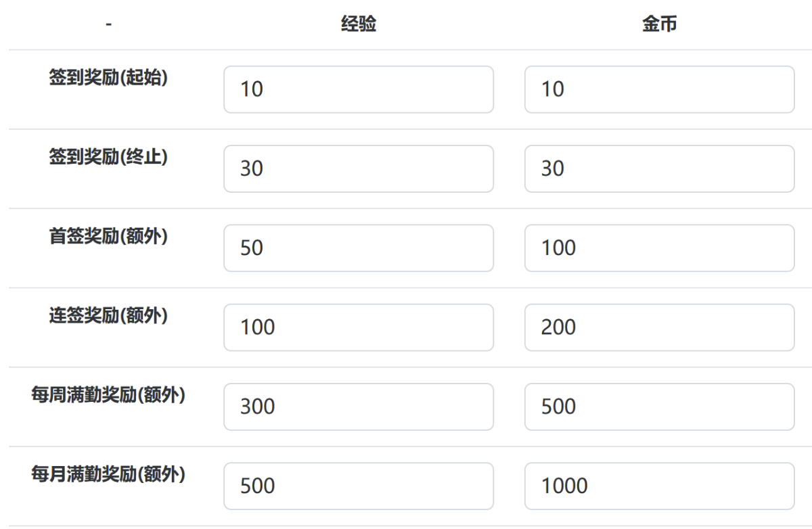Click the 每月满勤奖励(额外) row label
812x529 pixels.
pos(108,474)
